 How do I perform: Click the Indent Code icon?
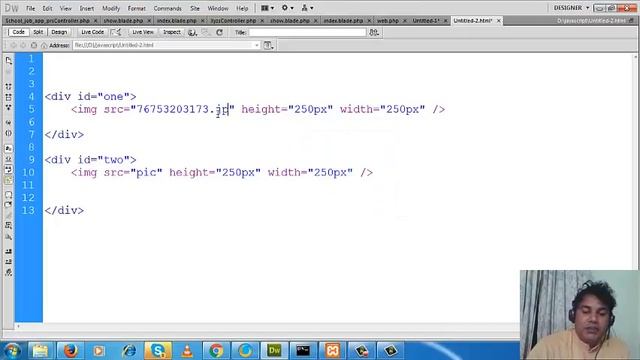point(9,251)
